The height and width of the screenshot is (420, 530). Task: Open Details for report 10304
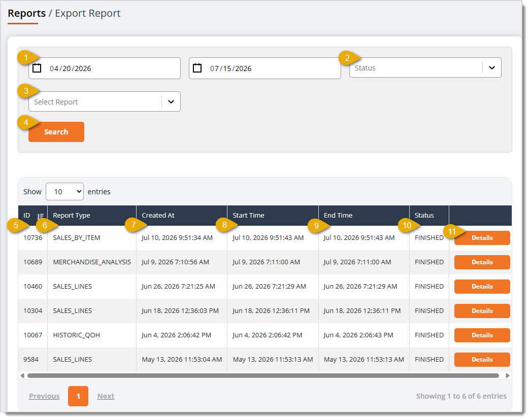pos(482,311)
